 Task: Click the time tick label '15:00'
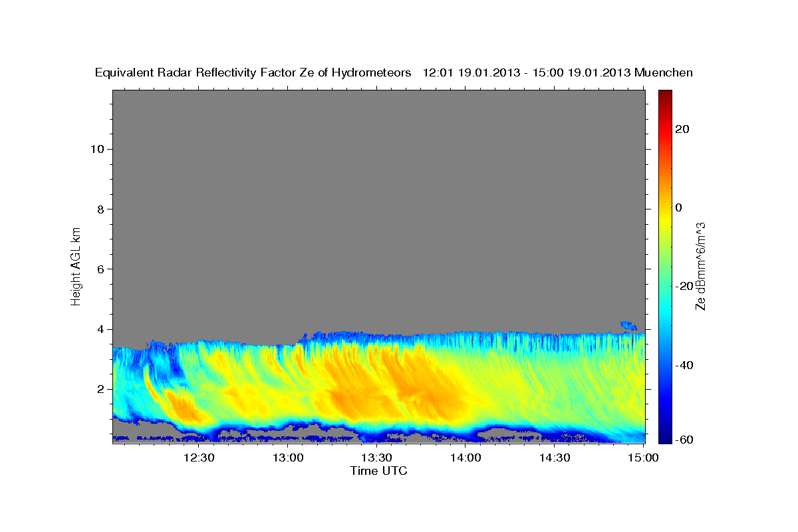point(644,458)
